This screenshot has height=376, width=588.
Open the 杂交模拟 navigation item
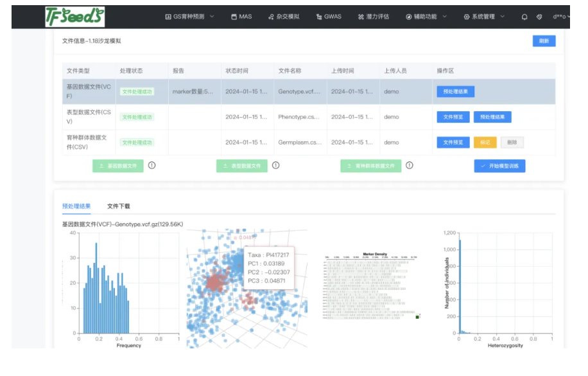[x=284, y=17]
